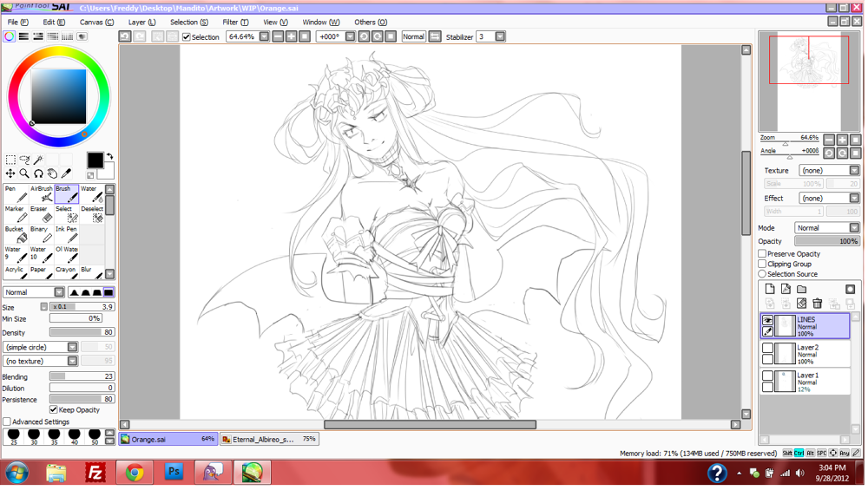Choose the Water brush tool
This screenshot has width=868, height=490.
pyautogui.click(x=92, y=194)
